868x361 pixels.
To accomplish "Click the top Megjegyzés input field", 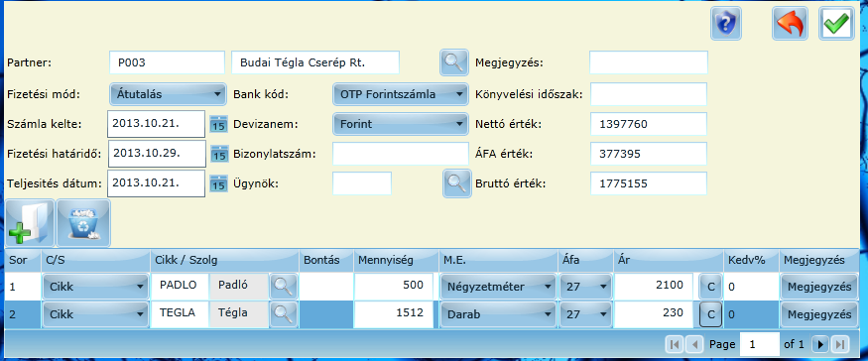I will (649, 62).
